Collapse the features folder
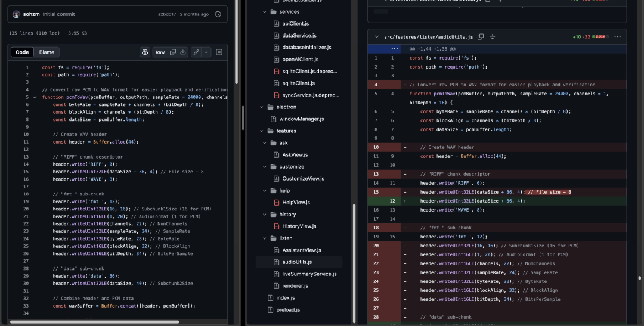Viewport: 644px width, 326px height. tap(262, 131)
